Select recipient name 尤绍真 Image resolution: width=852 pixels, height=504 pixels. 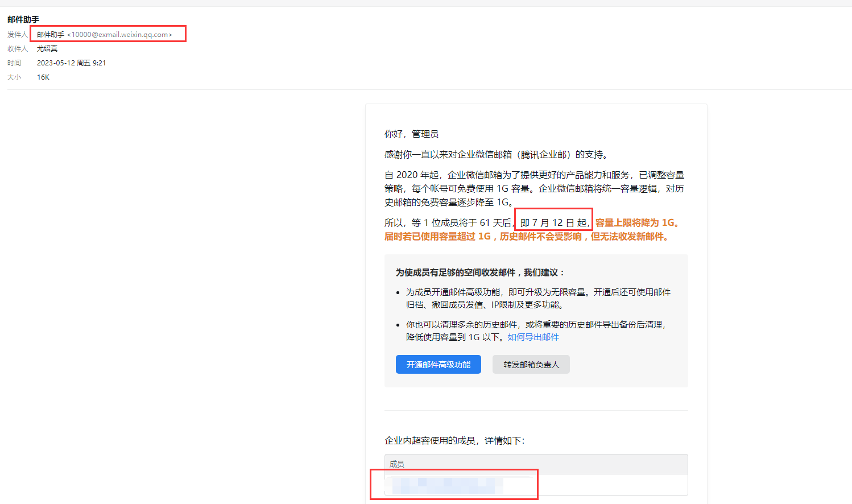(x=47, y=49)
